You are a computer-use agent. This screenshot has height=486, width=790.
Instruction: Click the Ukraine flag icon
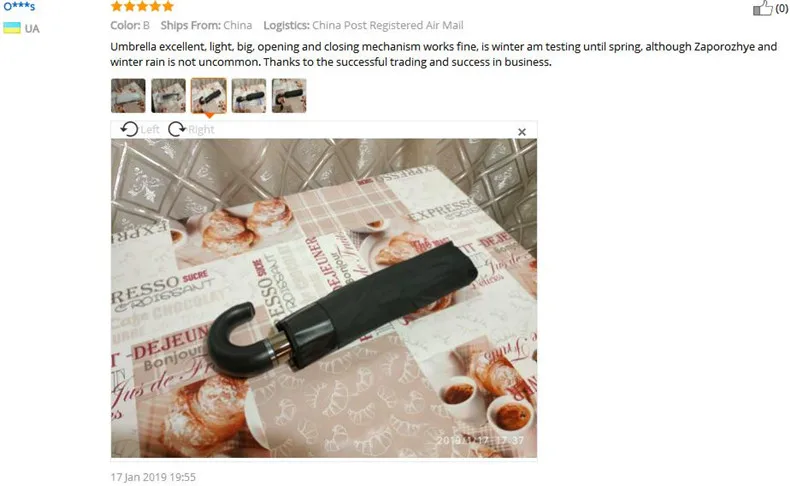12,28
